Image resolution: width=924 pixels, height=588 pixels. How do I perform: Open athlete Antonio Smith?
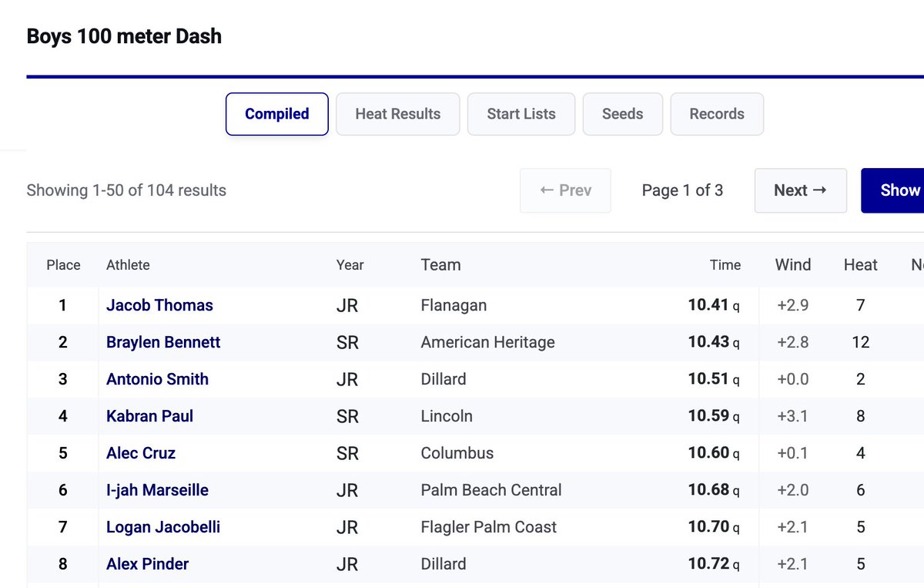click(x=157, y=379)
